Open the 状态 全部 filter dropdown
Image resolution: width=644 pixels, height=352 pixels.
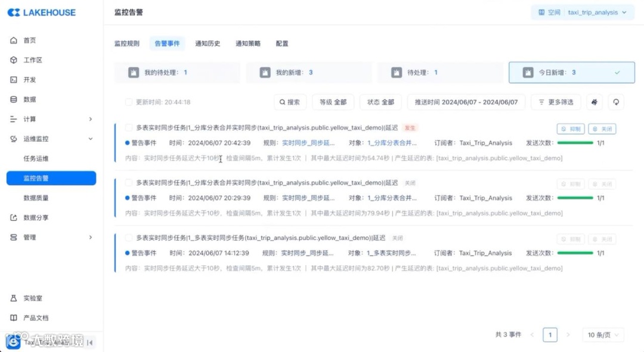[x=380, y=102]
